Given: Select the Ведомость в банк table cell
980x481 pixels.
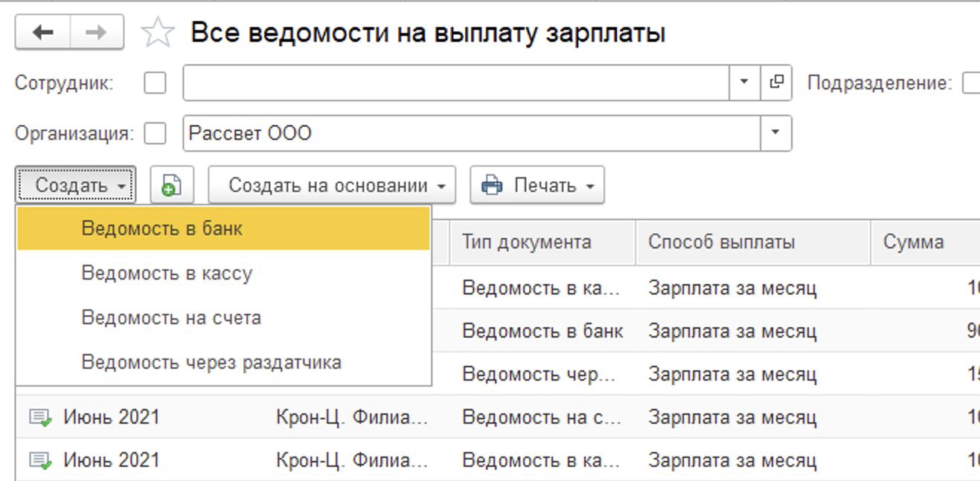Looking at the screenshot, I should [x=542, y=331].
